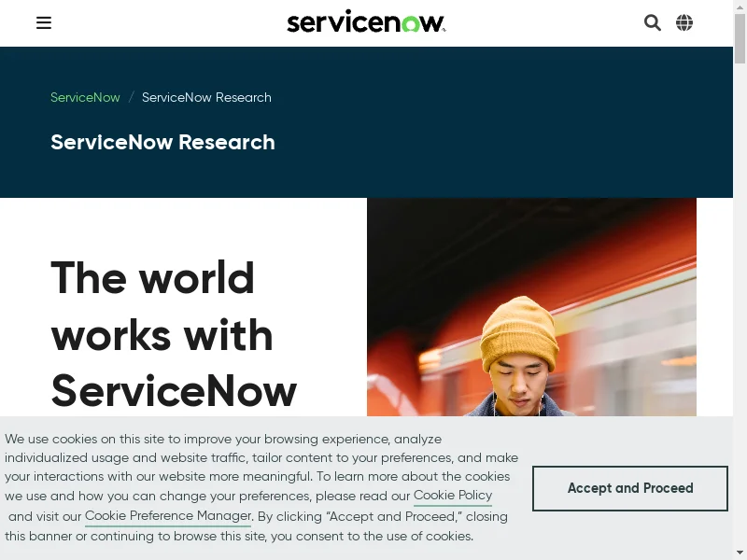Open the Cookie Policy link
Viewport: 747px width, 560px height.
(x=453, y=496)
